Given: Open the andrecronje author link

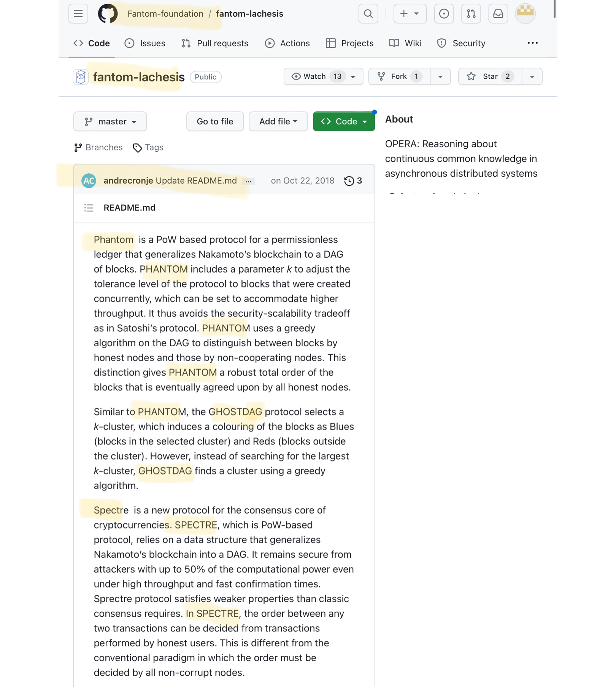Looking at the screenshot, I should 128,181.
